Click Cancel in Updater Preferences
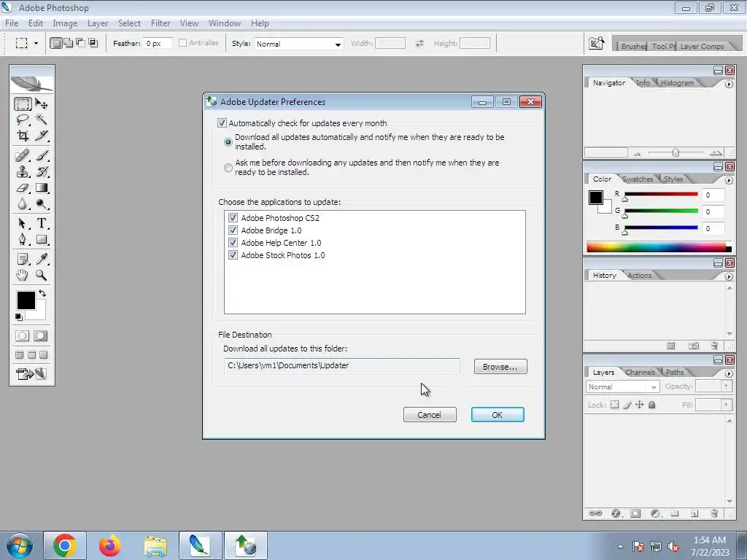 (429, 415)
